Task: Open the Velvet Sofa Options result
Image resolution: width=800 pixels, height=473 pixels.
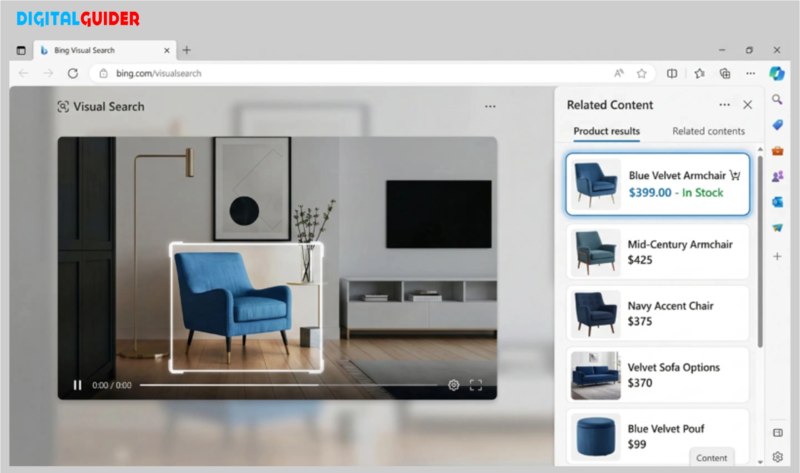Action: 658,375
